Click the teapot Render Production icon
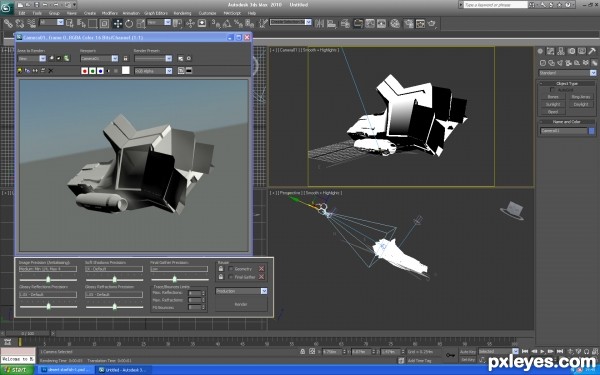Image resolution: width=600 pixels, height=375 pixels. 432,24
